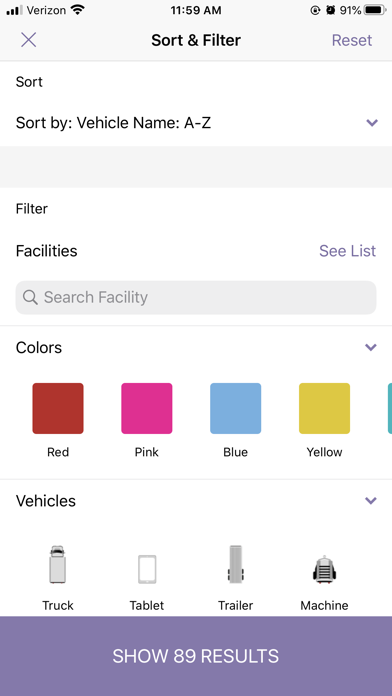Focus the Search Facility field
The height and width of the screenshot is (696, 392).
tap(196, 297)
